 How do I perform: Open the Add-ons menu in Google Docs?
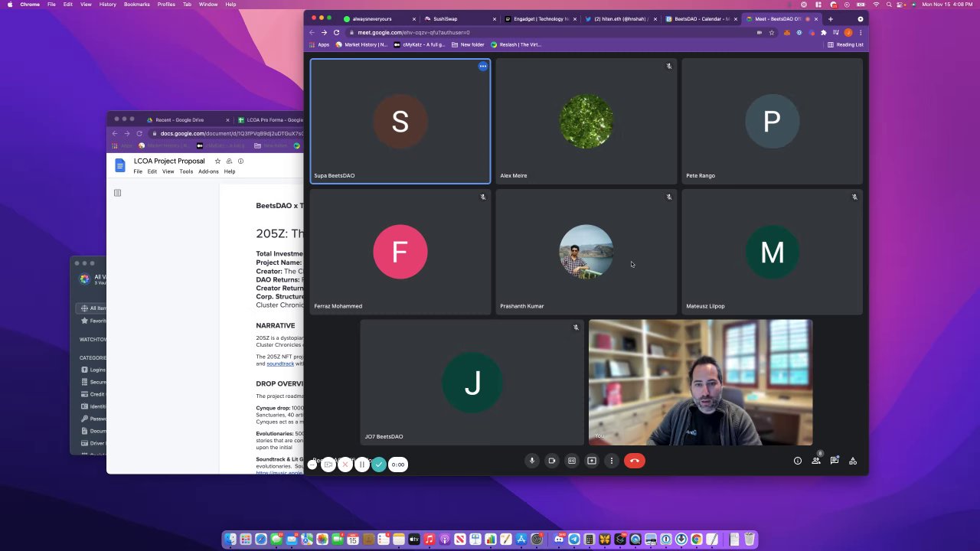[x=208, y=171]
